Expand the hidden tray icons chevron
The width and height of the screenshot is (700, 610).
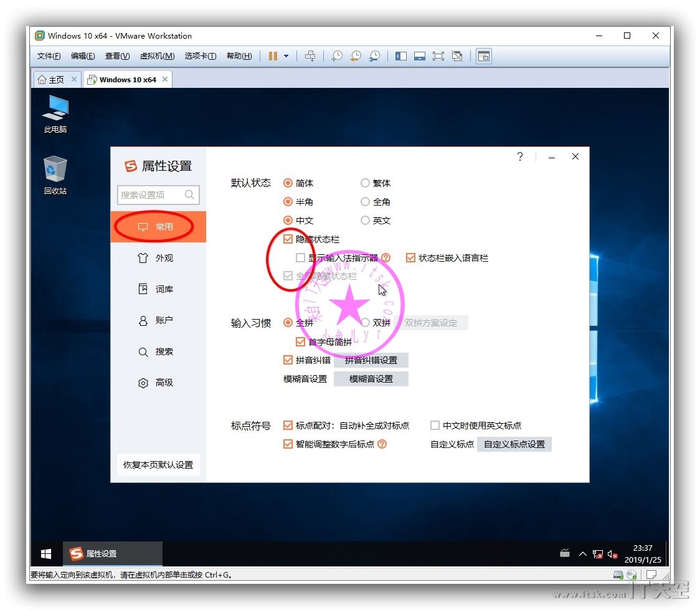(582, 554)
